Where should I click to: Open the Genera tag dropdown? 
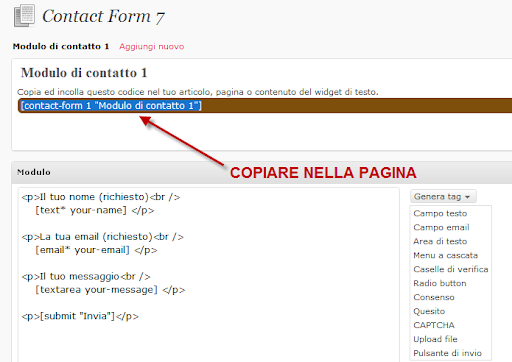[443, 197]
